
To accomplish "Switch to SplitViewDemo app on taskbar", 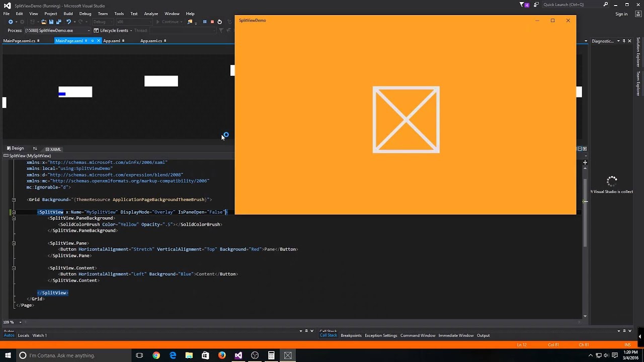I will click(x=288, y=355).
